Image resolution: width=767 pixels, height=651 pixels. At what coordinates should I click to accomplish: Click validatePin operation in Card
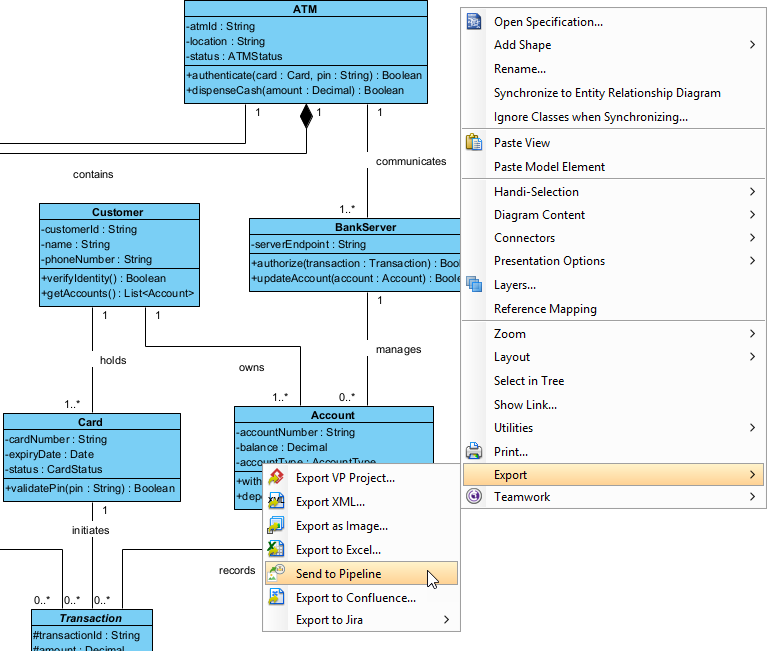point(90,488)
